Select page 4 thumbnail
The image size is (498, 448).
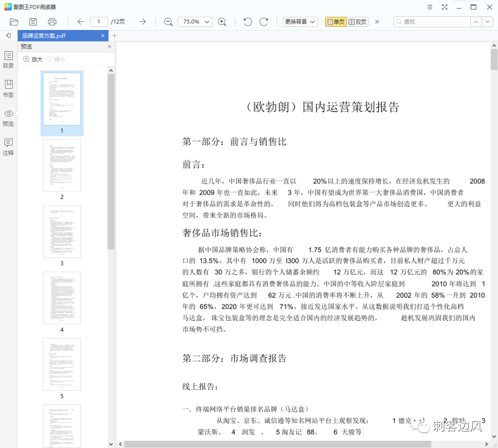(x=62, y=298)
